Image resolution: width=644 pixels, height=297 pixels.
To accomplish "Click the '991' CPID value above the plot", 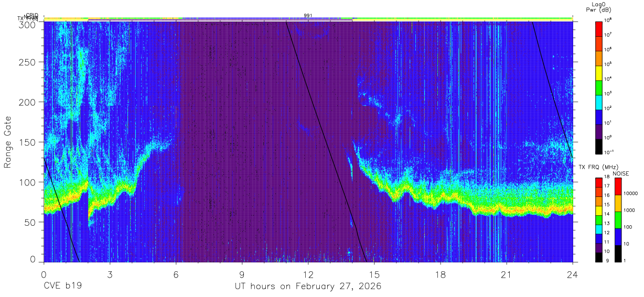I will pyautogui.click(x=308, y=15).
